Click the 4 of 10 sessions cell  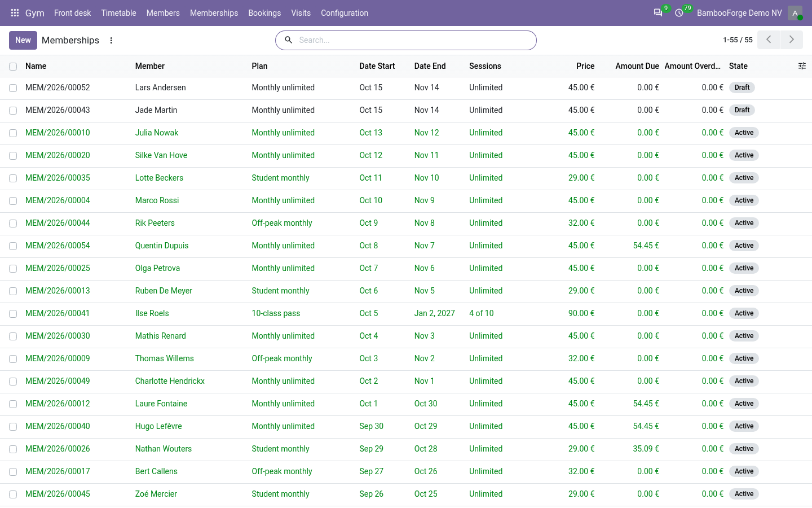pyautogui.click(x=482, y=313)
